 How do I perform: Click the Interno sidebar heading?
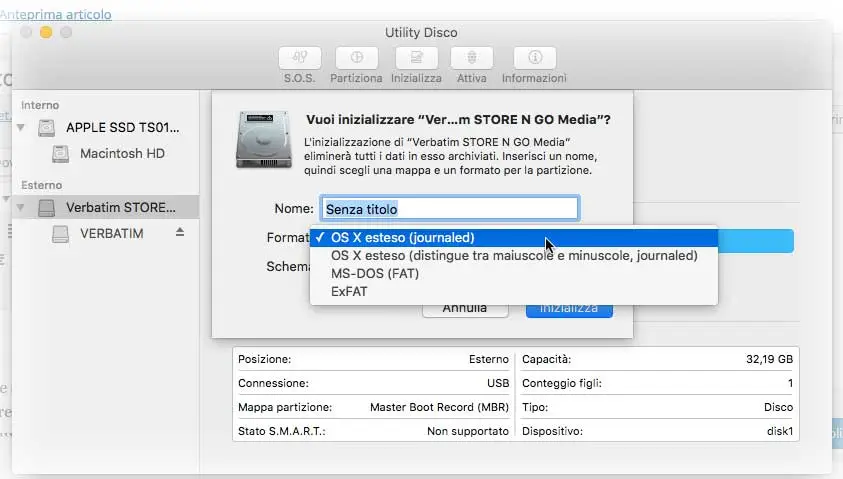coord(40,105)
